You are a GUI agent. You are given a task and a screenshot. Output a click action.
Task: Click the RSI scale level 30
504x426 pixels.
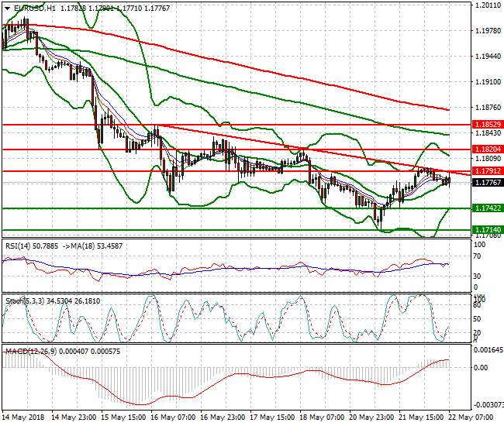(x=478, y=277)
